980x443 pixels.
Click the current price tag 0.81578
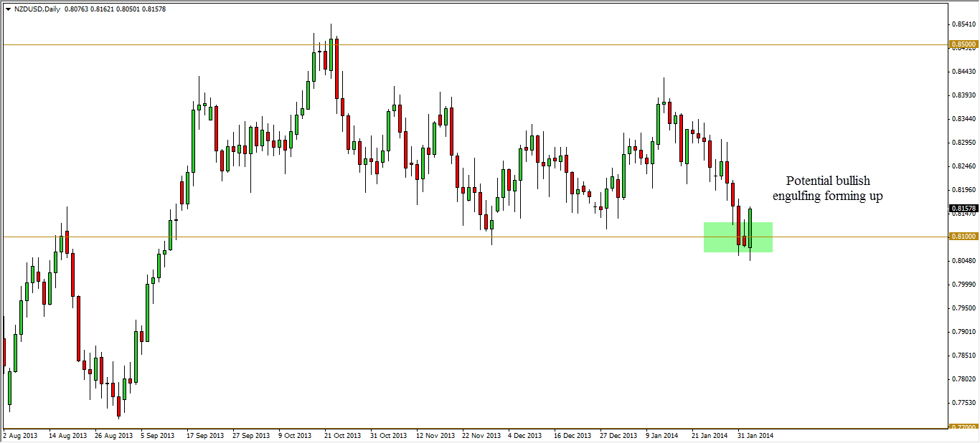click(963, 209)
